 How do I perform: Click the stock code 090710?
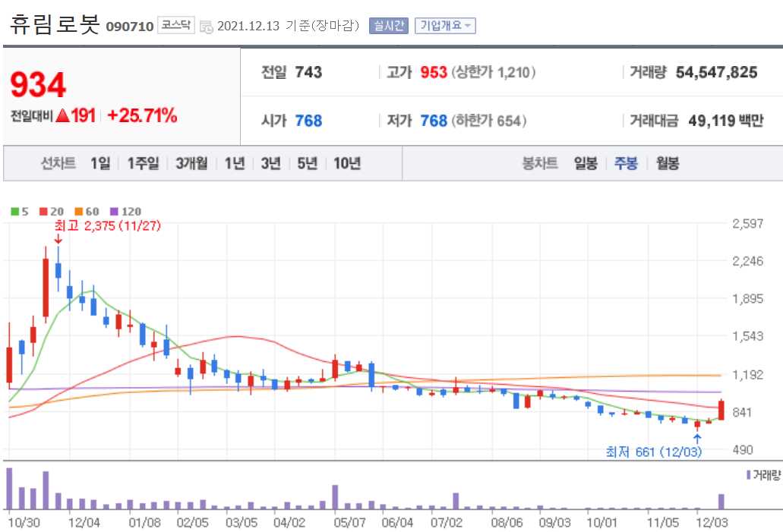click(130, 27)
